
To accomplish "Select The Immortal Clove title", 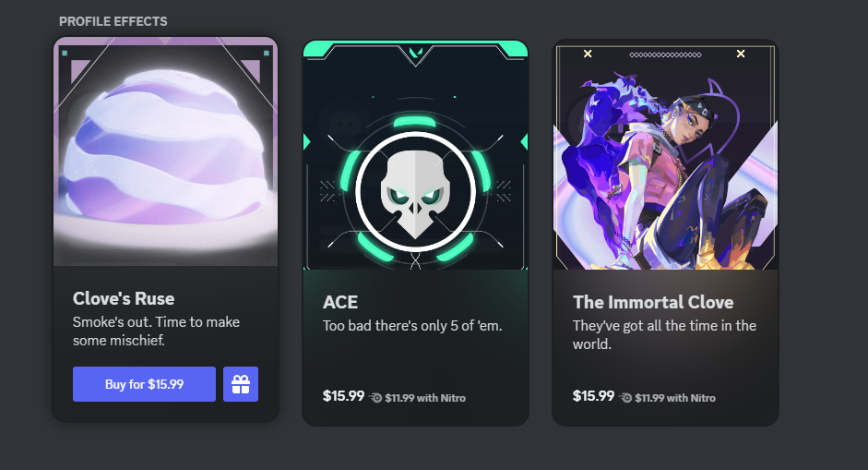I will [653, 302].
